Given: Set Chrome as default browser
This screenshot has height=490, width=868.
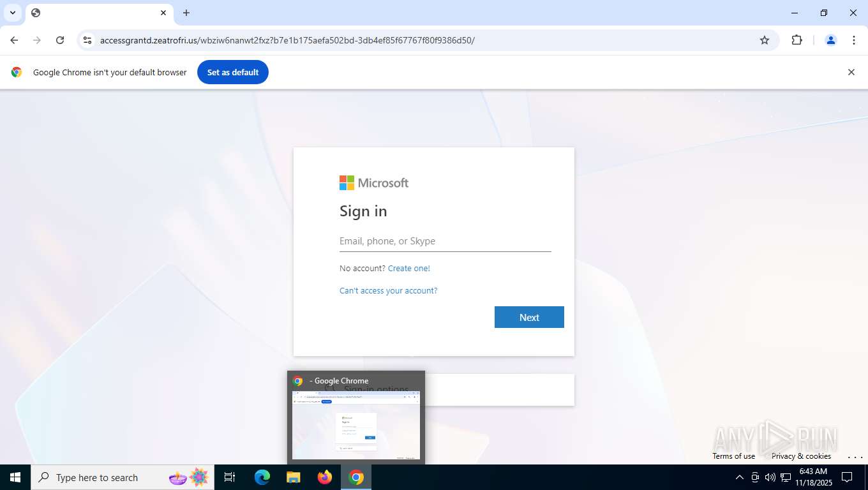Looking at the screenshot, I should (233, 72).
